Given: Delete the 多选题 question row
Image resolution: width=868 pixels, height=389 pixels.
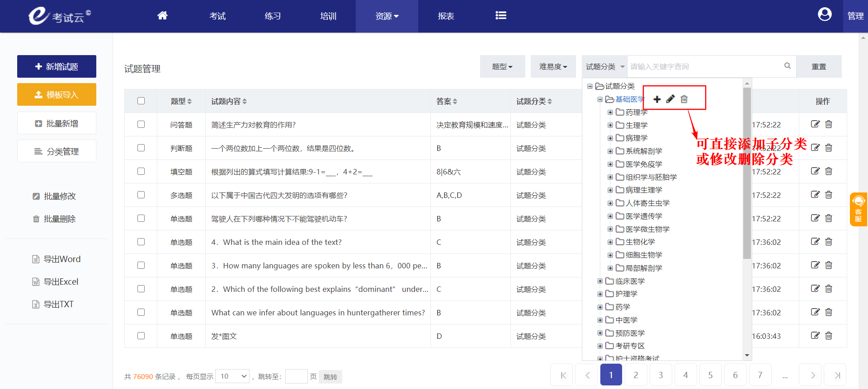Looking at the screenshot, I should tap(829, 195).
